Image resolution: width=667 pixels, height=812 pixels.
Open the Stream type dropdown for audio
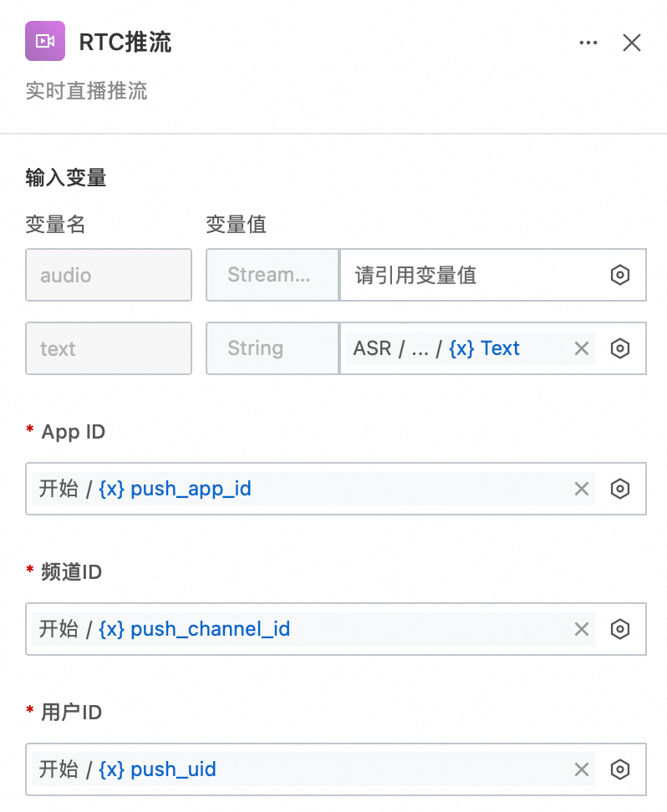tap(272, 275)
